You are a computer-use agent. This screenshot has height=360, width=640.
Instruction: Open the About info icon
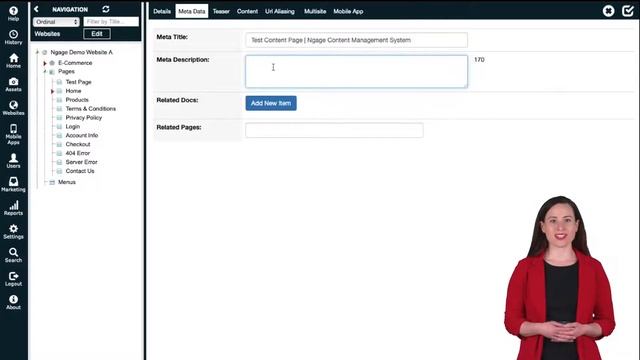coord(13,302)
